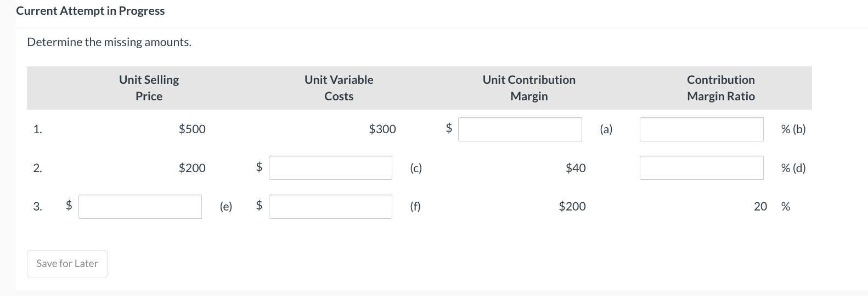Screen dimensions: 868x296
Task: Select the contribution margin ratio field (d)
Action: coord(701,168)
